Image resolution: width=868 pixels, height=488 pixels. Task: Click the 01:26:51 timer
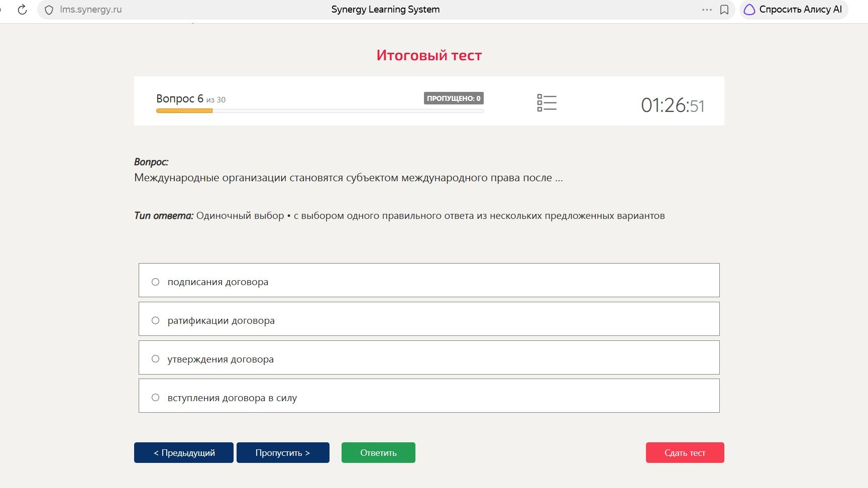(x=673, y=105)
